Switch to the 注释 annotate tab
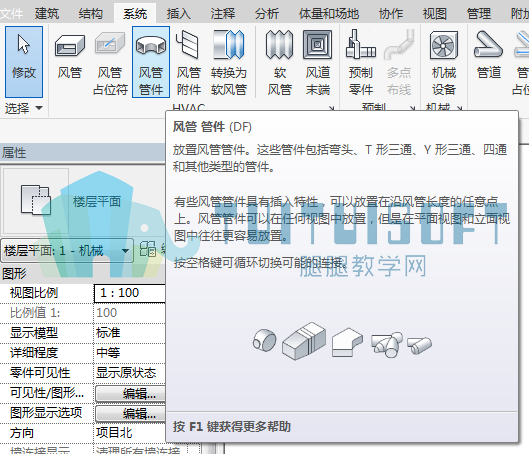This screenshot has height=454, width=529. coord(223,14)
